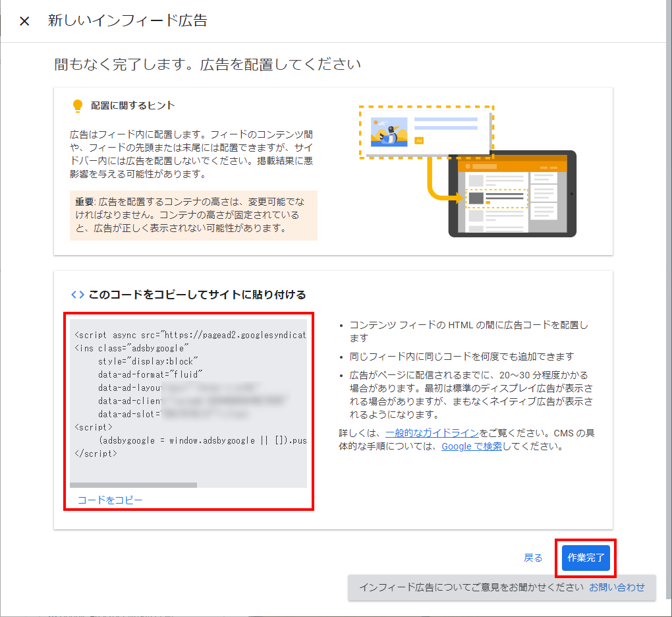672x617 pixels.
Task: Click the code brackets icon
Action: [x=78, y=295]
